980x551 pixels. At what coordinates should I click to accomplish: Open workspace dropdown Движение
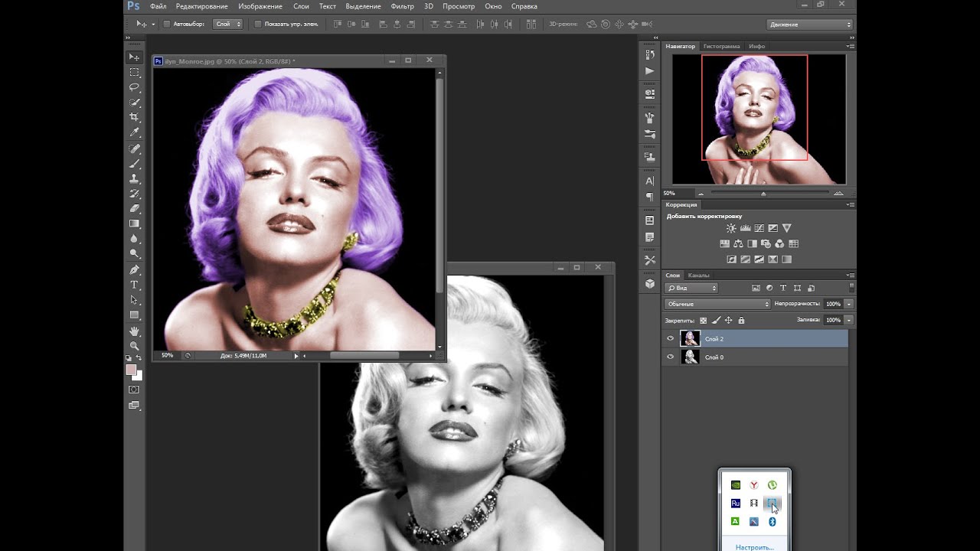(810, 24)
